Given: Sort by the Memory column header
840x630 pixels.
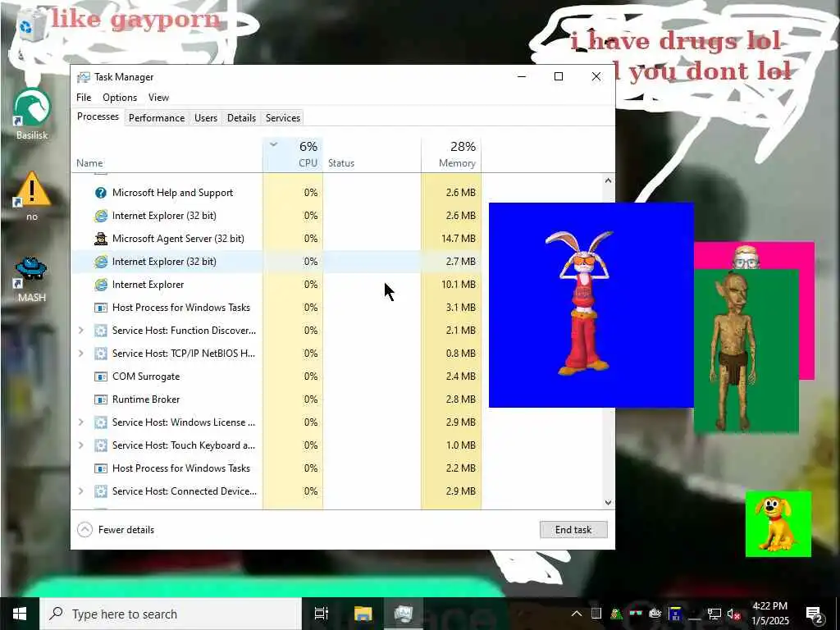Looking at the screenshot, I should click(x=451, y=154).
